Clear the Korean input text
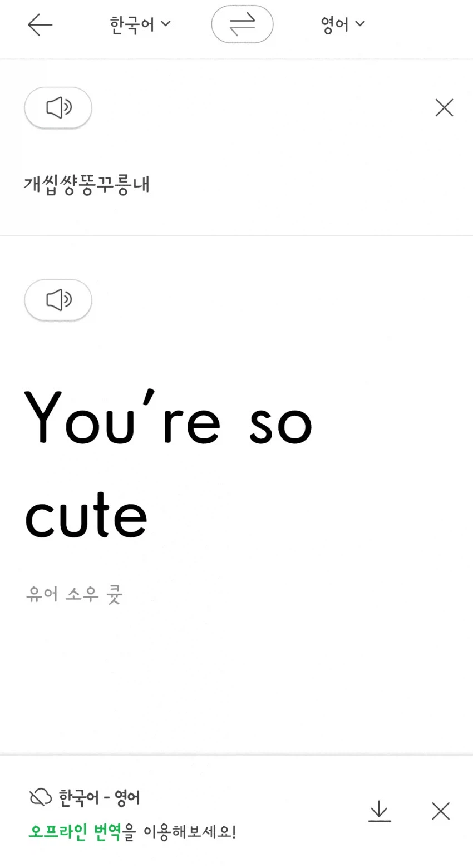Image resolution: width=473 pixels, height=868 pixels. 444,107
